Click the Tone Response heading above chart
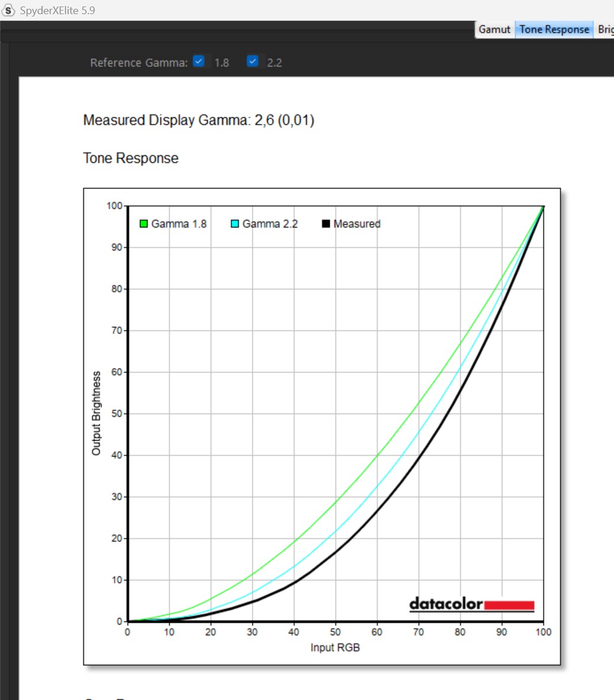Viewport: 614px width, 700px height. coord(130,158)
